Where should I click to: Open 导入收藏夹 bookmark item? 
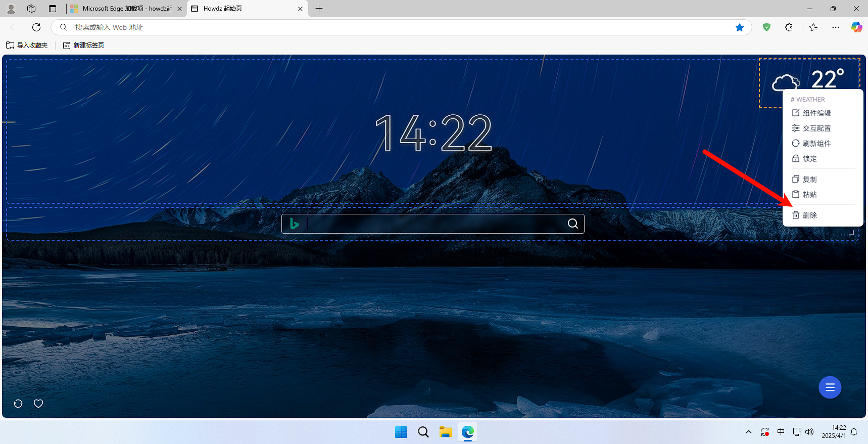pyautogui.click(x=27, y=45)
